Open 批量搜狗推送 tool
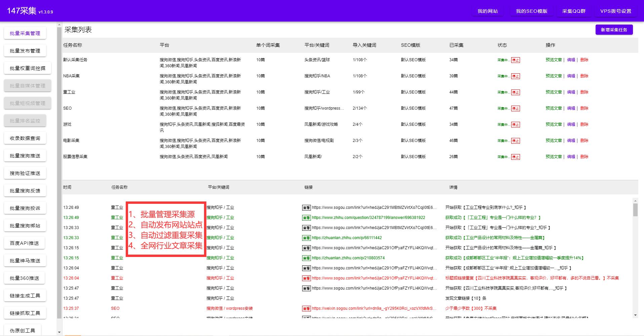Image resolution: width=644 pixels, height=336 pixels. pos(25,155)
